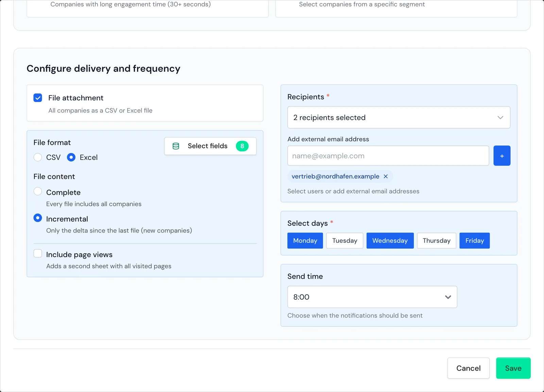The height and width of the screenshot is (392, 544).
Task: Select the CSV file format radio
Action: tap(38, 157)
